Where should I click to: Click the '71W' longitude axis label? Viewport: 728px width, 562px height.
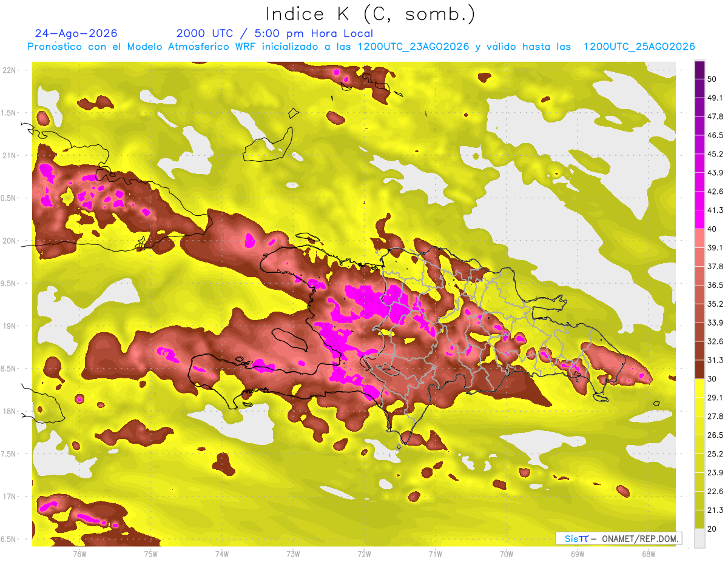[435, 554]
